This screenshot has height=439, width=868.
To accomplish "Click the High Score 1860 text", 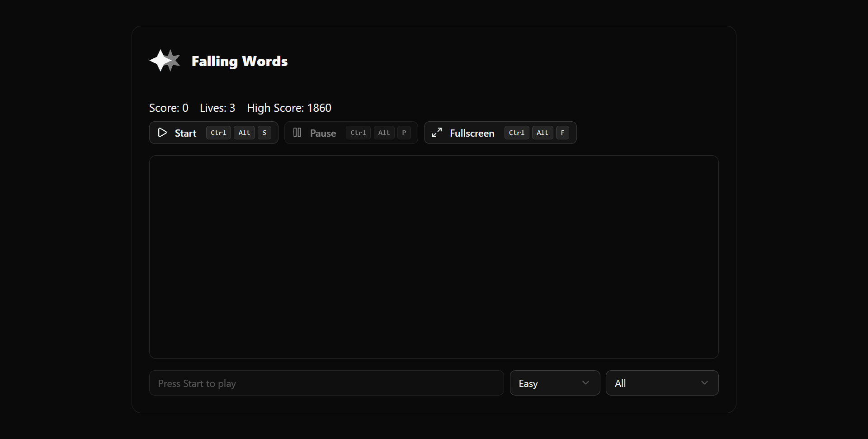I will (289, 108).
